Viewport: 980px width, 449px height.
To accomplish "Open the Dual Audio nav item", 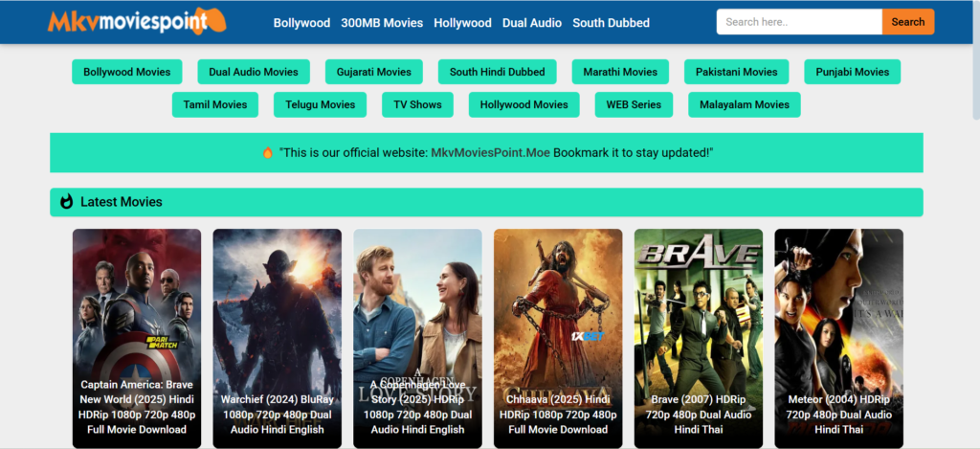I will tap(532, 23).
